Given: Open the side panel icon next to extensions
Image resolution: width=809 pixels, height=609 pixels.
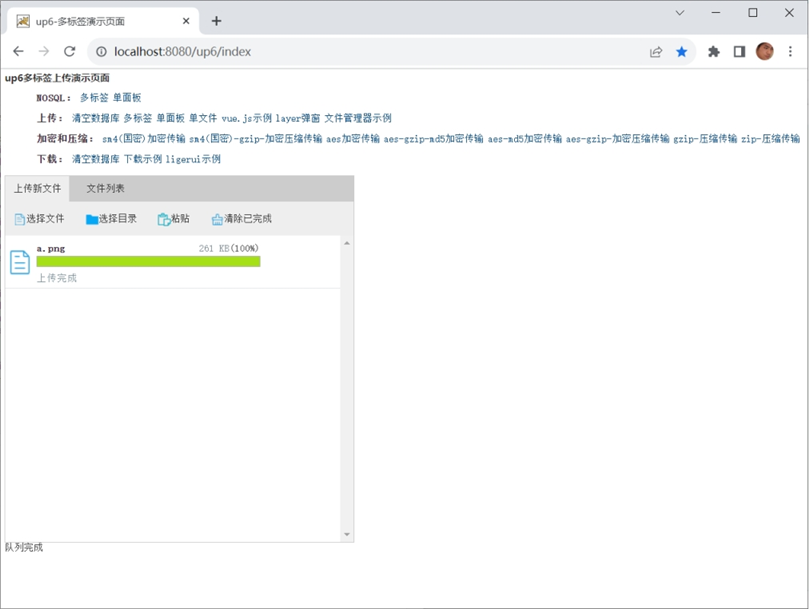Looking at the screenshot, I should pyautogui.click(x=737, y=52).
